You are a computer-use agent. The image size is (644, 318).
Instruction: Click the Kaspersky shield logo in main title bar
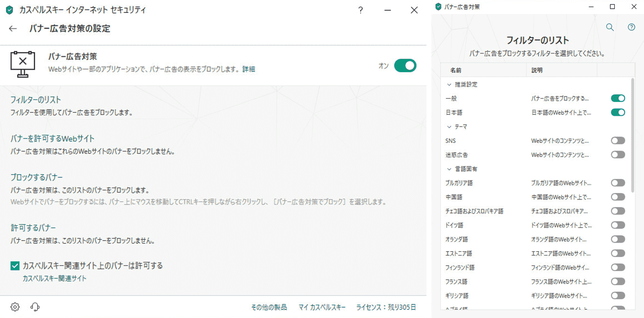coord(9,10)
